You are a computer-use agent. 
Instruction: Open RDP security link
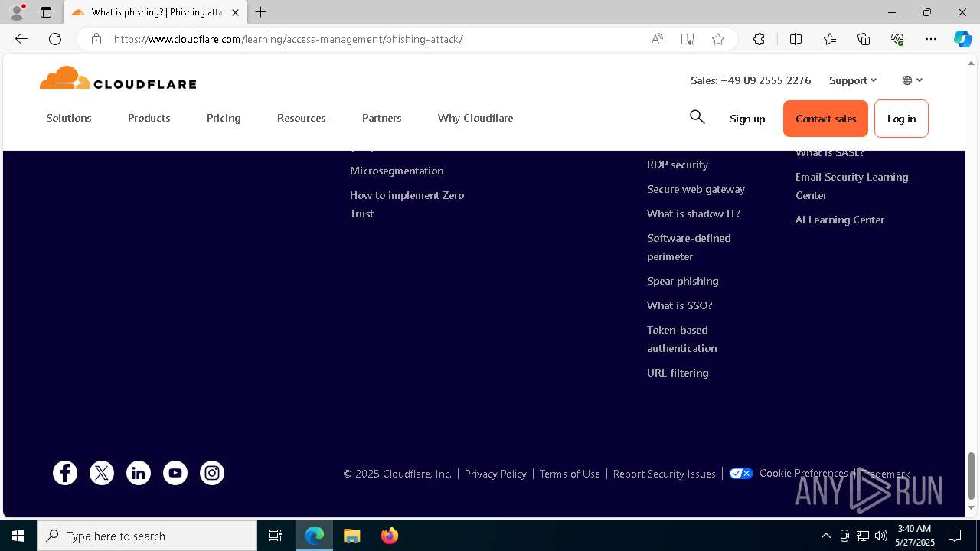coord(678,165)
